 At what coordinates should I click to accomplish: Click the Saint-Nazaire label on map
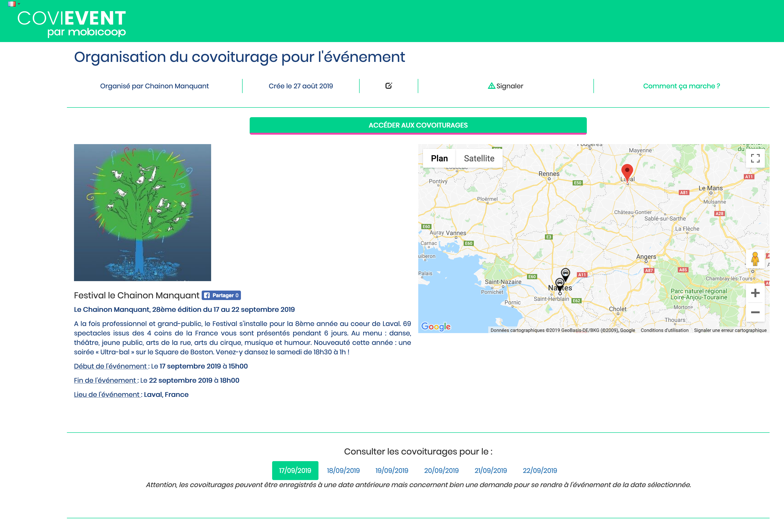click(x=503, y=282)
